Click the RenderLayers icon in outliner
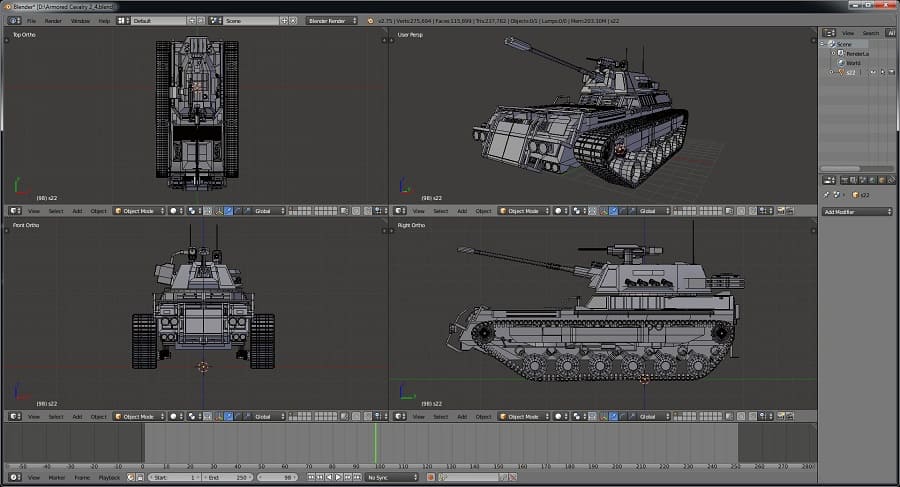This screenshot has width=900, height=487. tap(841, 53)
